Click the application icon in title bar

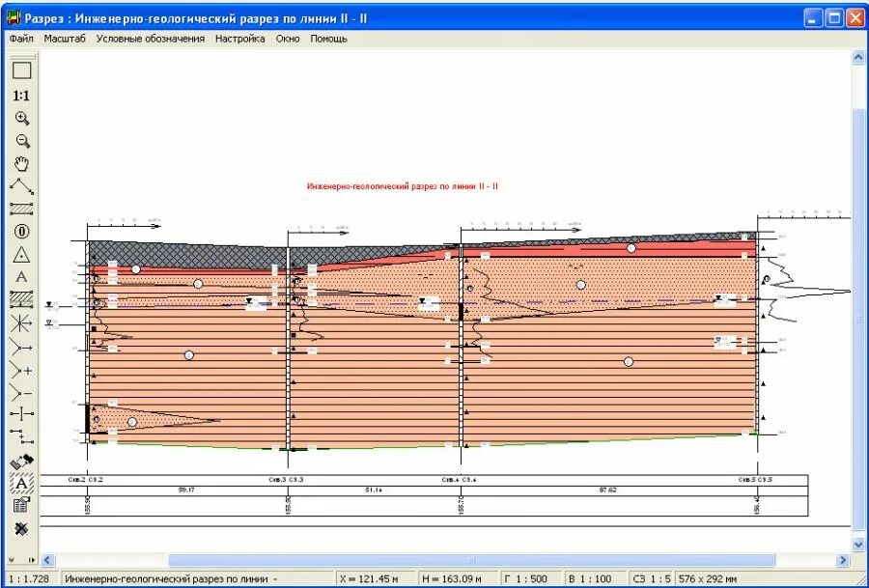(x=14, y=18)
